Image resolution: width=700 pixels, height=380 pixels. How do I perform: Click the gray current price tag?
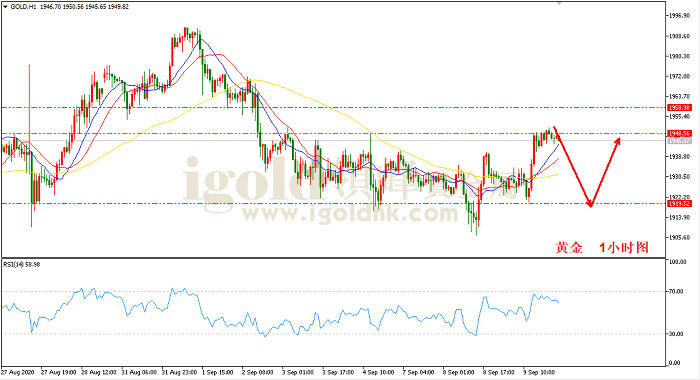(x=679, y=141)
